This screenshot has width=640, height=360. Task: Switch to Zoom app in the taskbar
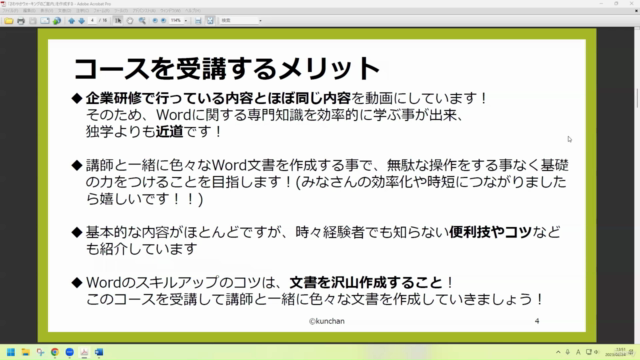point(69,352)
